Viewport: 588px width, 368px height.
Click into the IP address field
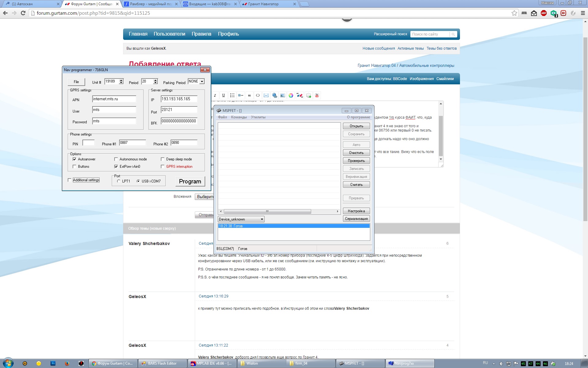coord(179,99)
